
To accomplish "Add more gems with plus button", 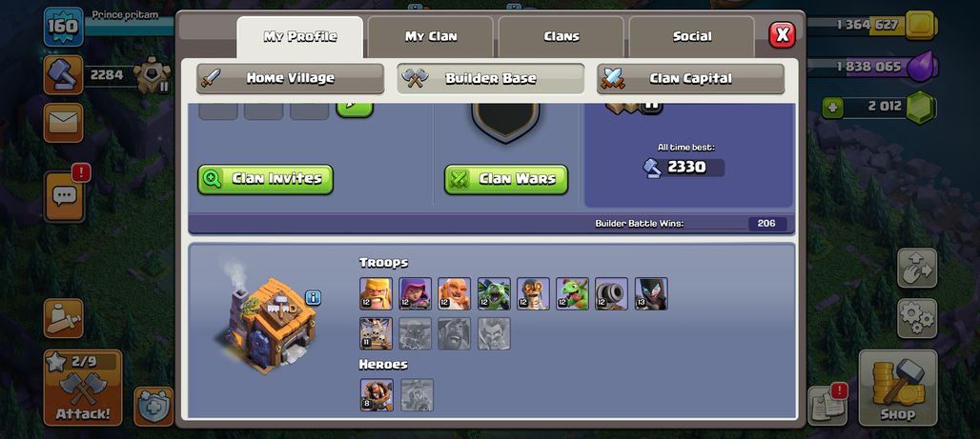I will [831, 108].
